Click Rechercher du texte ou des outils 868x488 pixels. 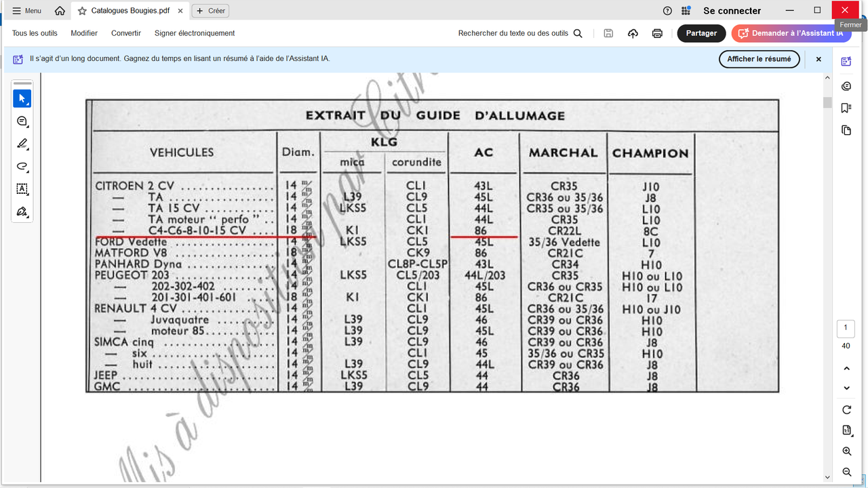coord(520,33)
